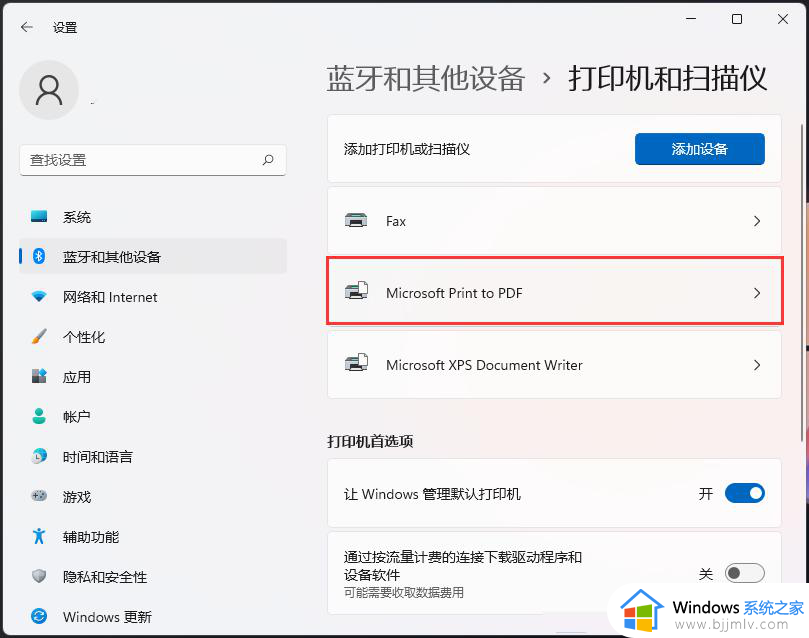Select 蓝牙和其他设备 in sidebar

click(153, 256)
